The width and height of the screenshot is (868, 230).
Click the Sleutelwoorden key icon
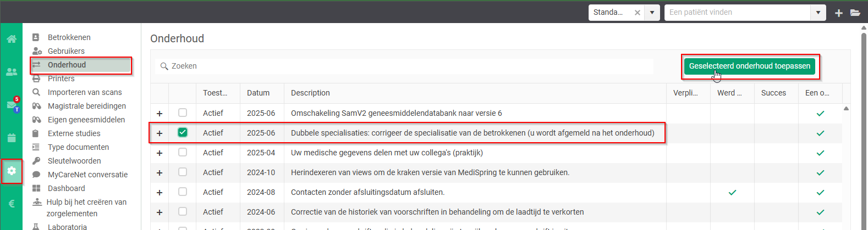36,161
